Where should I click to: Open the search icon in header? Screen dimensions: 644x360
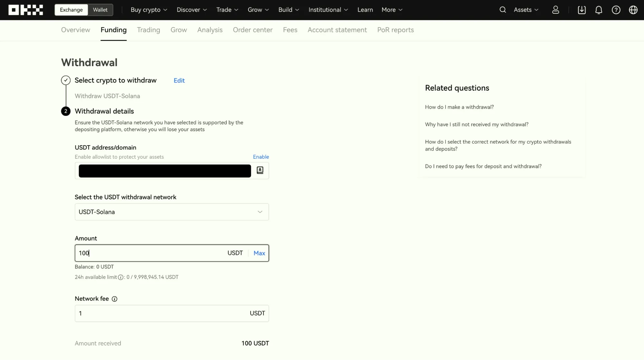[503, 10]
